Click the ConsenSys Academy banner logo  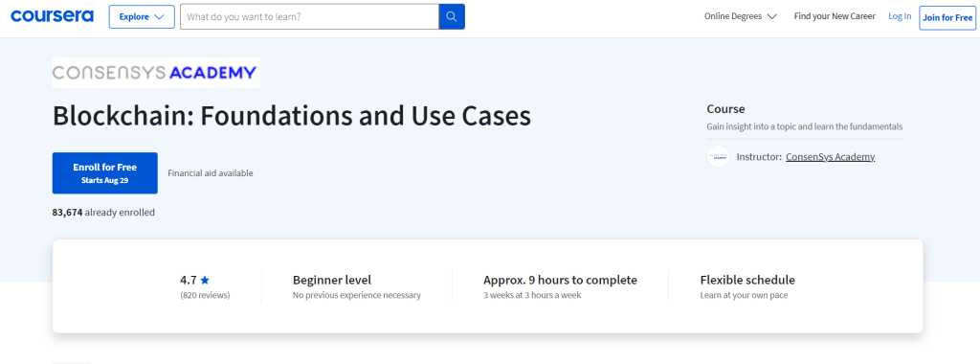pyautogui.click(x=156, y=73)
